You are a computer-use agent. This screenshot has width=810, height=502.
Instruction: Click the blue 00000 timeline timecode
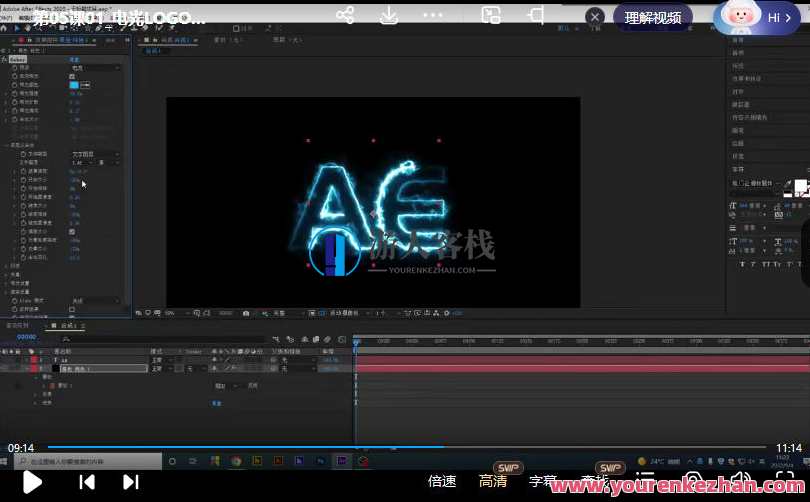tap(26, 337)
